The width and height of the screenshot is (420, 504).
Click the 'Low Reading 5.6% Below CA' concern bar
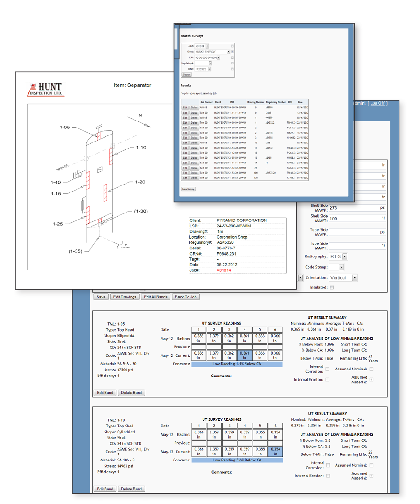(237, 460)
